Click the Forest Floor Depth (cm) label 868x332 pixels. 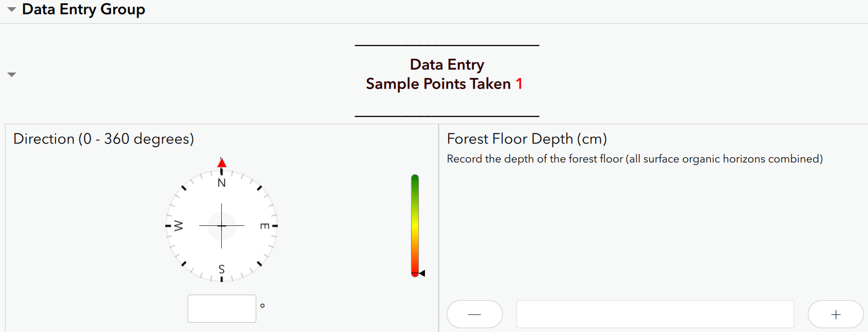point(527,139)
